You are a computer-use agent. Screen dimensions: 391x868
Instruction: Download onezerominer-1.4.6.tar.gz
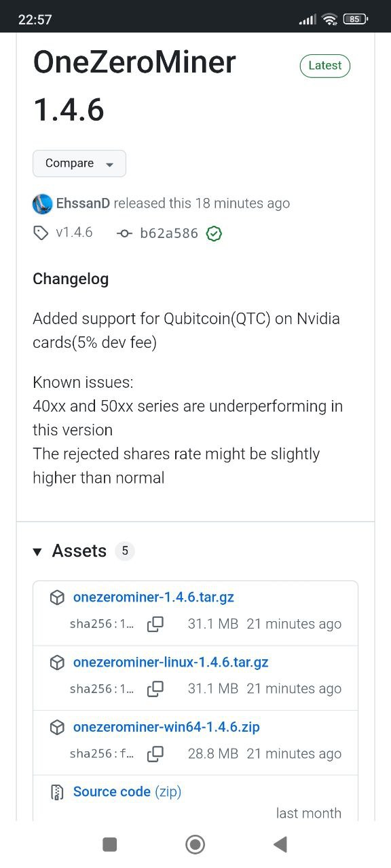pyautogui.click(x=153, y=597)
